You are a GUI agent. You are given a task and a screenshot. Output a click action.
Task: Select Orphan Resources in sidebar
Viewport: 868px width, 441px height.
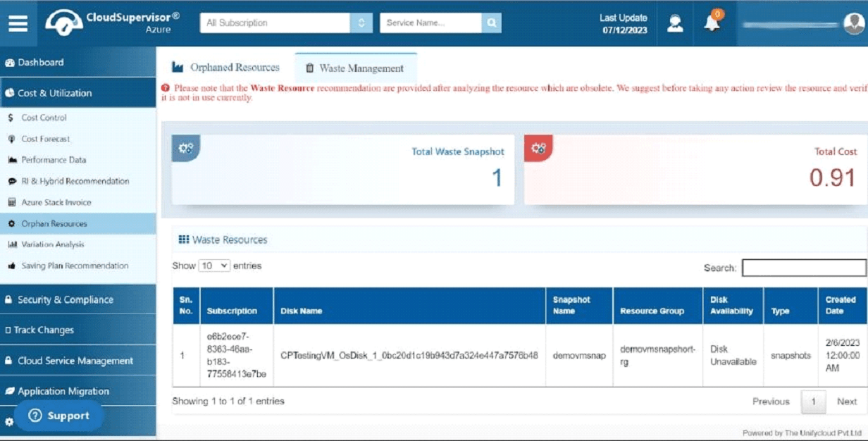(78, 223)
